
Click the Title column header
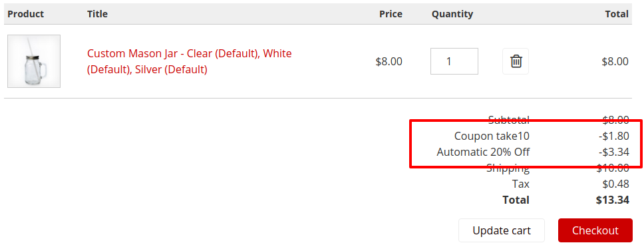click(97, 14)
